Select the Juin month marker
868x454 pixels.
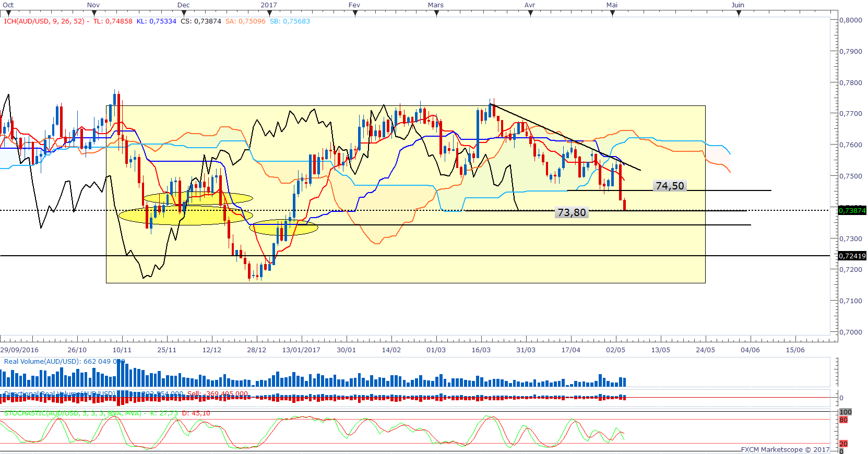point(738,5)
